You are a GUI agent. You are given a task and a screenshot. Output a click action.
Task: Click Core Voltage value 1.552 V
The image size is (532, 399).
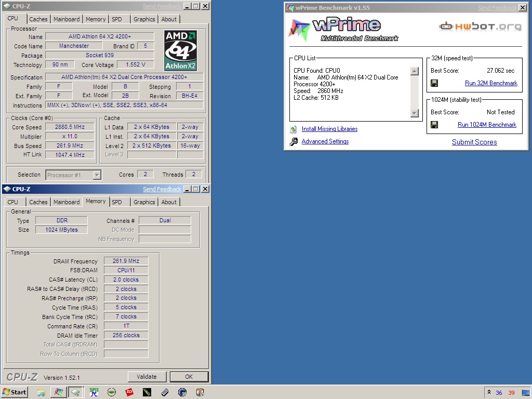[x=136, y=64]
